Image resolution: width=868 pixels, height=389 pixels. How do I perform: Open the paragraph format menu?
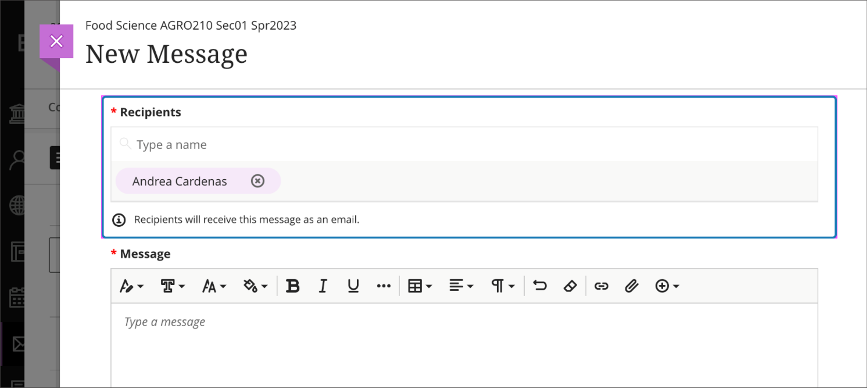502,286
